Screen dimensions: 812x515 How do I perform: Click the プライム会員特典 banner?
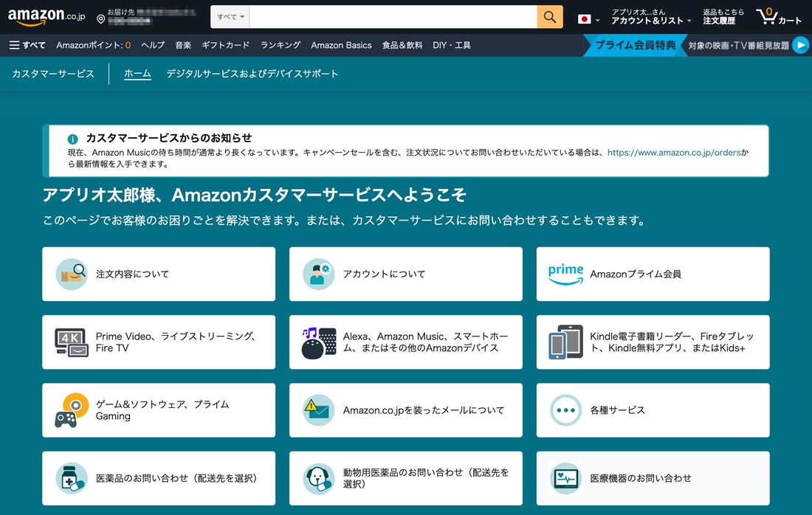coord(635,45)
